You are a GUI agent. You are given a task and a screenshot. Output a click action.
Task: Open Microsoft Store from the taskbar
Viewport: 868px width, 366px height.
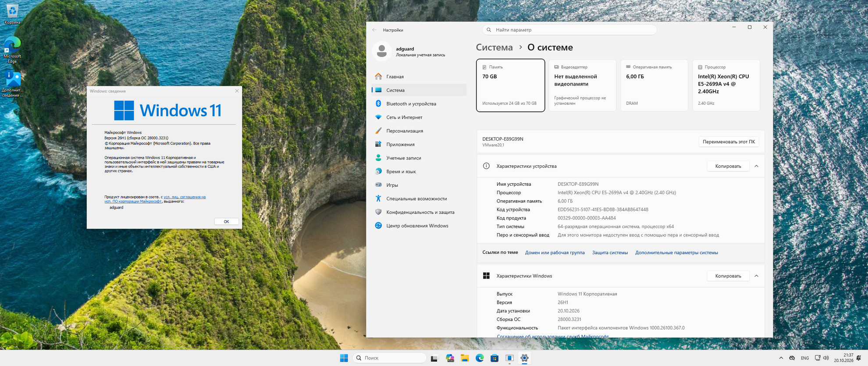[x=494, y=358]
